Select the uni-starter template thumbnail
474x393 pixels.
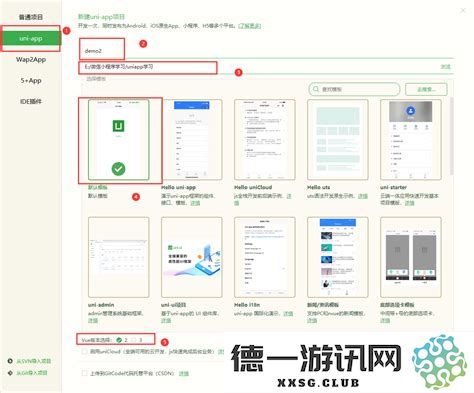[x=411, y=140]
